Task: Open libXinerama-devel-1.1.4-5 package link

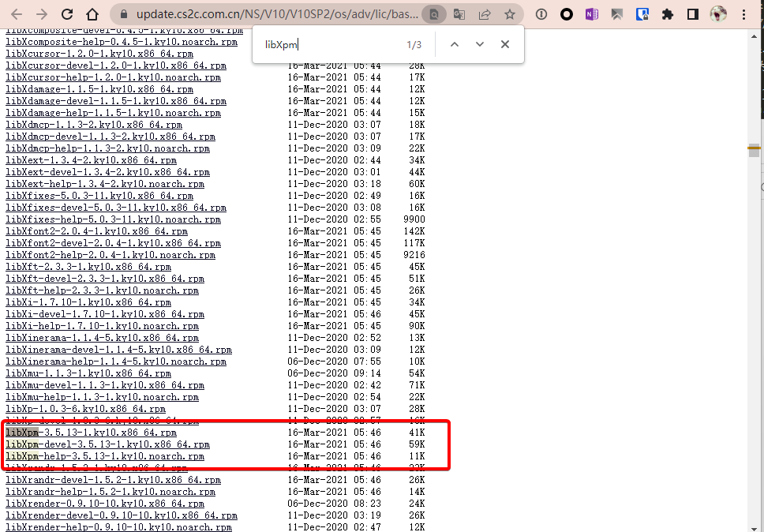Action: pyautogui.click(x=119, y=350)
